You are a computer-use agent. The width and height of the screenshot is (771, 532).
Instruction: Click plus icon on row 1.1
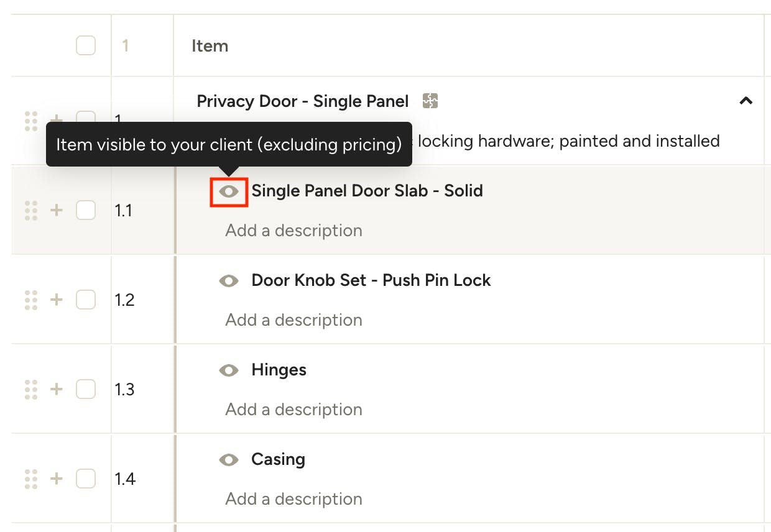pos(57,210)
